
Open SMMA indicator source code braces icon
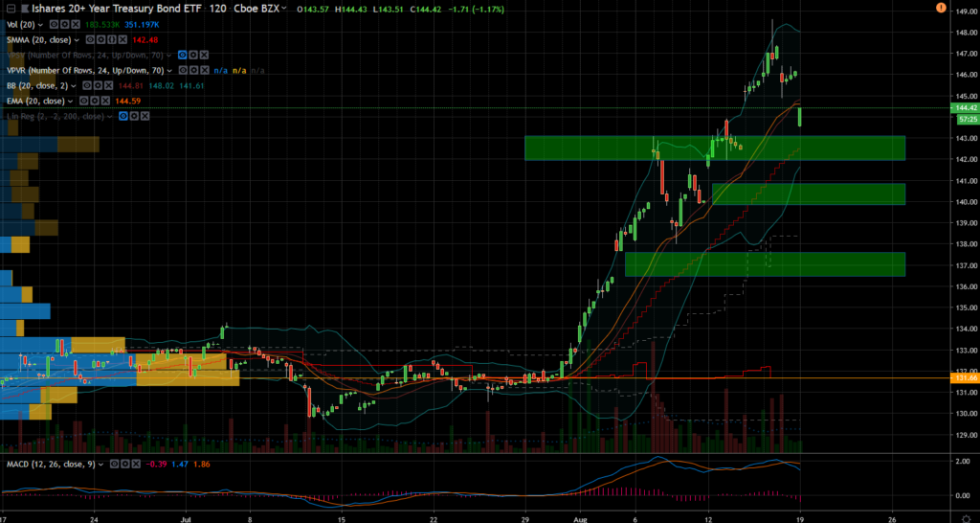click(x=112, y=40)
